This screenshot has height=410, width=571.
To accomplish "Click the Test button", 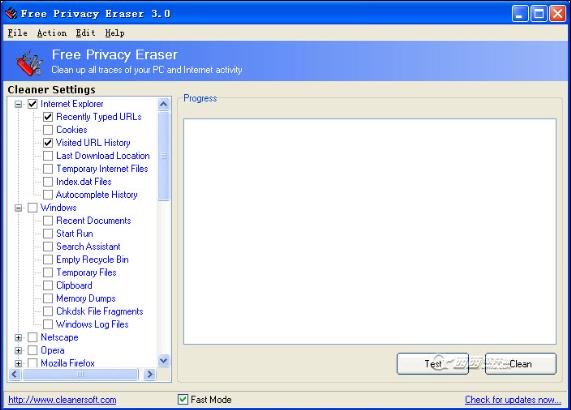I will 433,364.
